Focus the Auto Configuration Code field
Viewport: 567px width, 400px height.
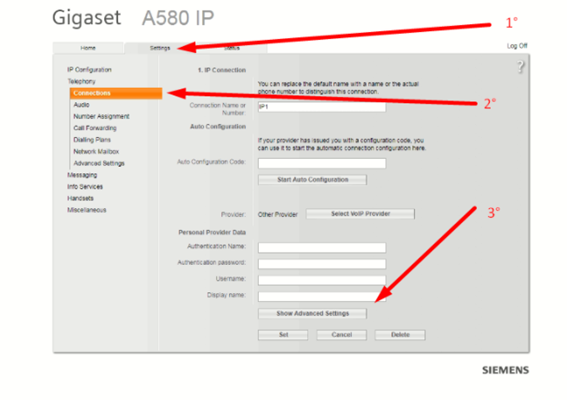click(x=322, y=163)
